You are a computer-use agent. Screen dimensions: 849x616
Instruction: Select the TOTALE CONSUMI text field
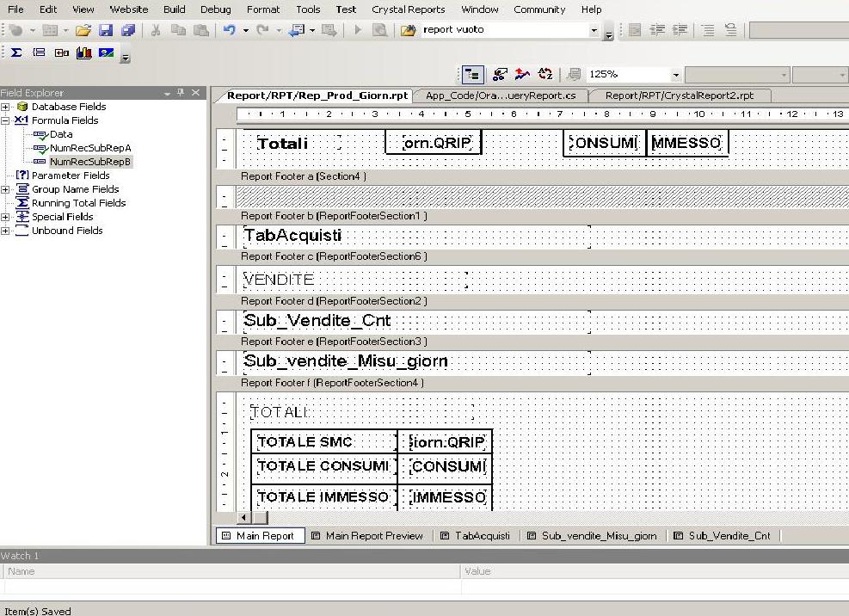[x=326, y=466]
